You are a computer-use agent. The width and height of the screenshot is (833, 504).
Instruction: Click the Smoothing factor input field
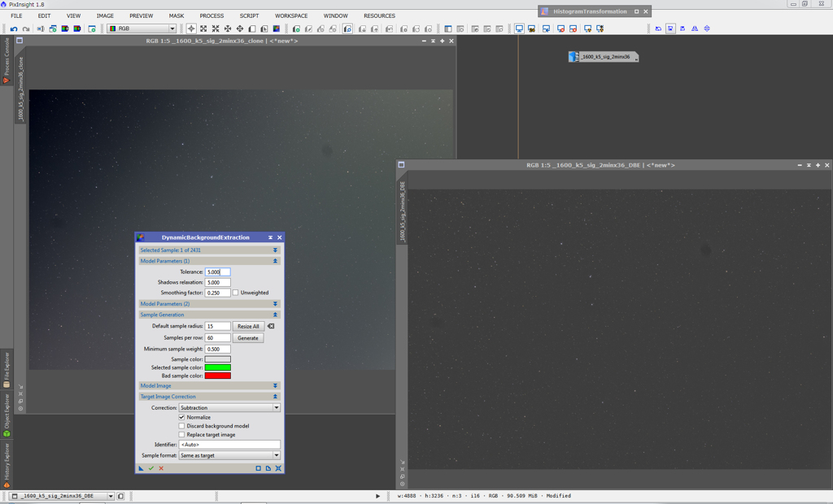pyautogui.click(x=218, y=293)
